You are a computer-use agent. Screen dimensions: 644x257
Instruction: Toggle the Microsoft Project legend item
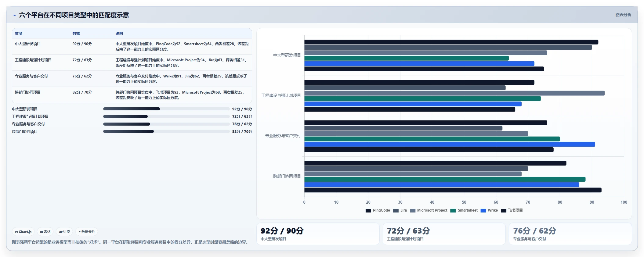[429, 210]
